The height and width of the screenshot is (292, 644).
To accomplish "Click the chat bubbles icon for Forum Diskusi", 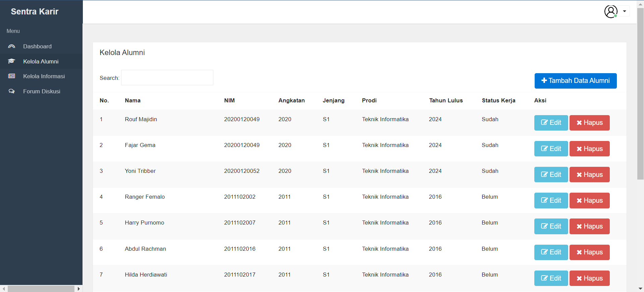I will pos(12,91).
